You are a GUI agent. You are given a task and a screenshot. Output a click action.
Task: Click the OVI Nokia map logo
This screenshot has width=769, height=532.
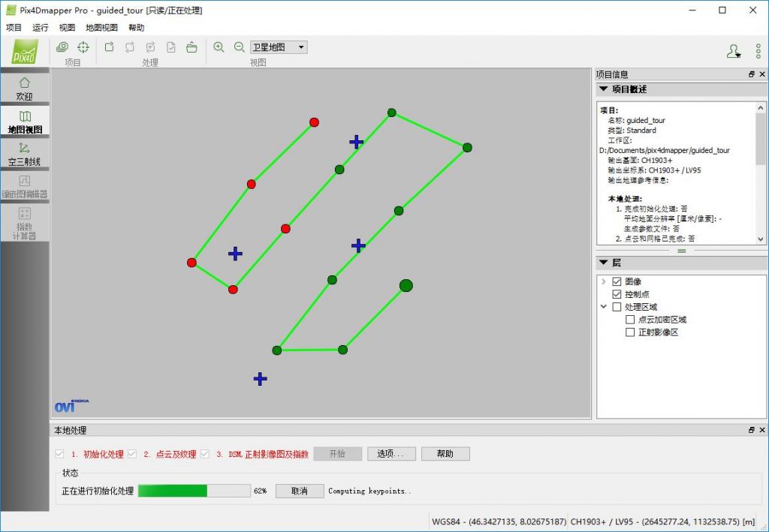coord(71,406)
